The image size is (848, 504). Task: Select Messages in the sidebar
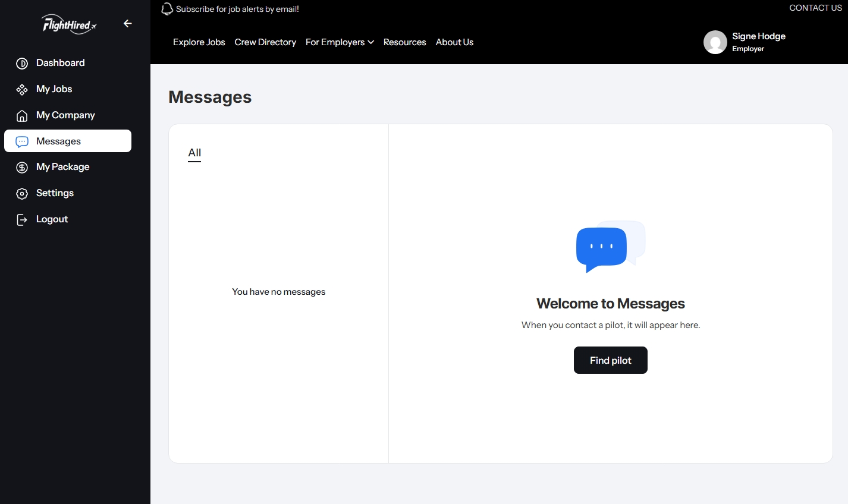[68, 141]
